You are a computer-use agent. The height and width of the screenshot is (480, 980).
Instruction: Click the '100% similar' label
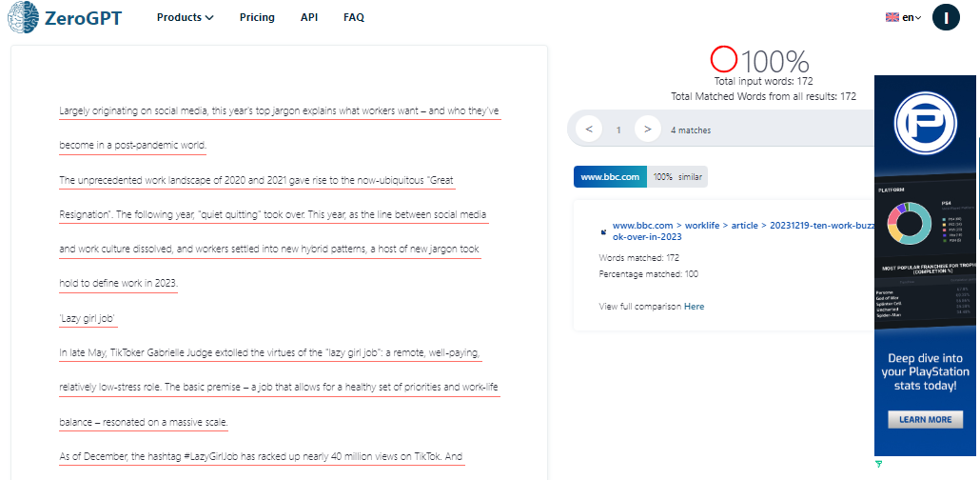677,176
